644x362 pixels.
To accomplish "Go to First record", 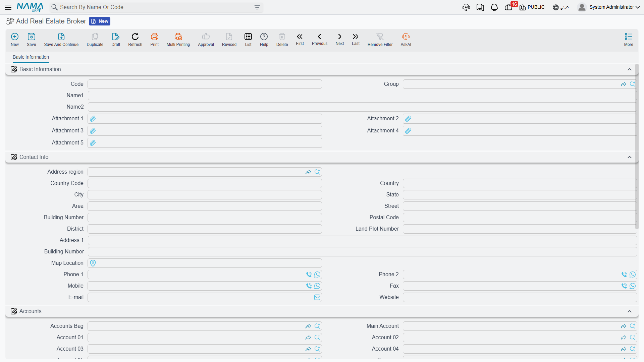I will pyautogui.click(x=300, y=39).
